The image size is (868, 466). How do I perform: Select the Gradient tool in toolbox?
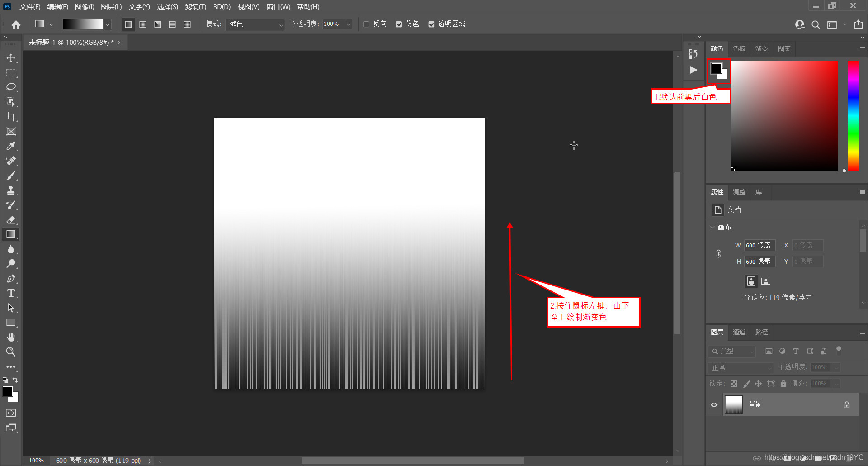(x=11, y=234)
